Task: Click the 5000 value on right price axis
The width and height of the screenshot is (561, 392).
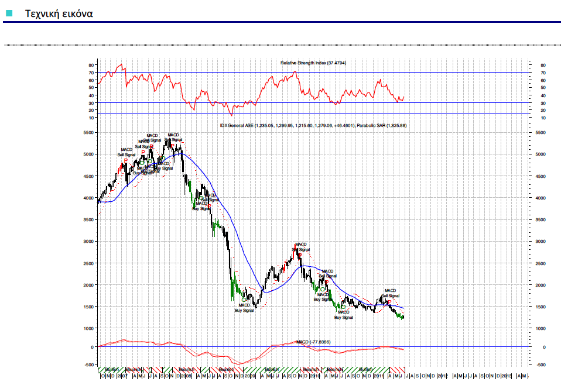Action: (541, 154)
